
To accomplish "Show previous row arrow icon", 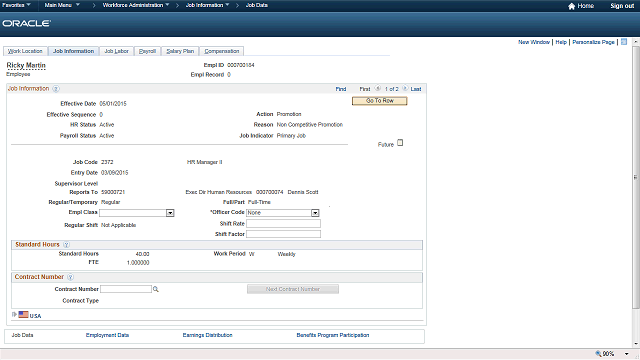I will pos(378,88).
